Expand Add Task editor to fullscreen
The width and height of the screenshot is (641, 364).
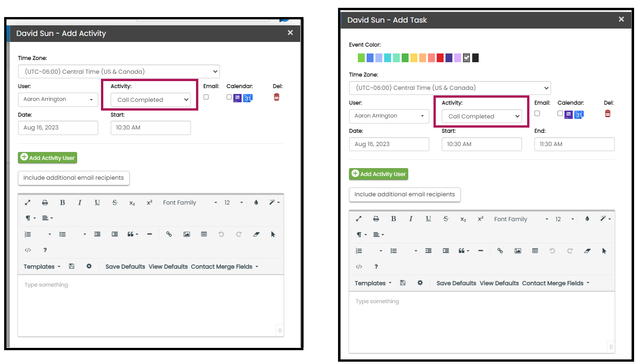coord(359,219)
